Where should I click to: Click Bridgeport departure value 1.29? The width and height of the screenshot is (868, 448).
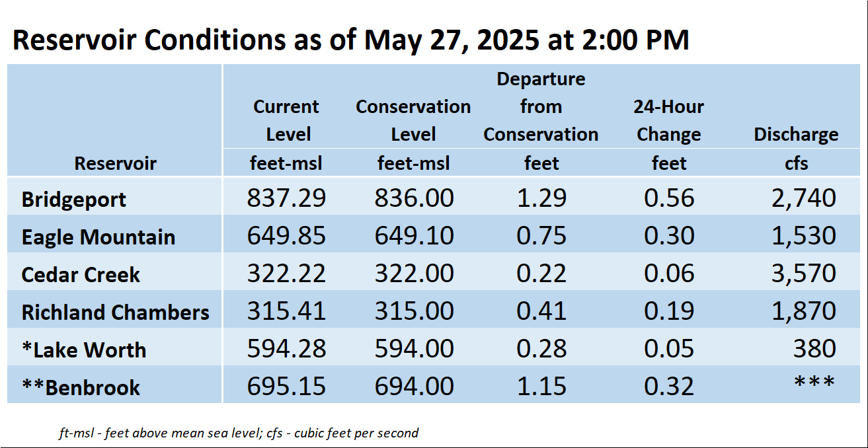[x=541, y=198]
